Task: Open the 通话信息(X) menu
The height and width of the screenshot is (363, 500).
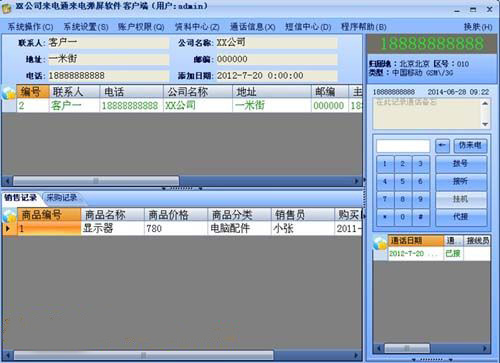Action: point(253,27)
